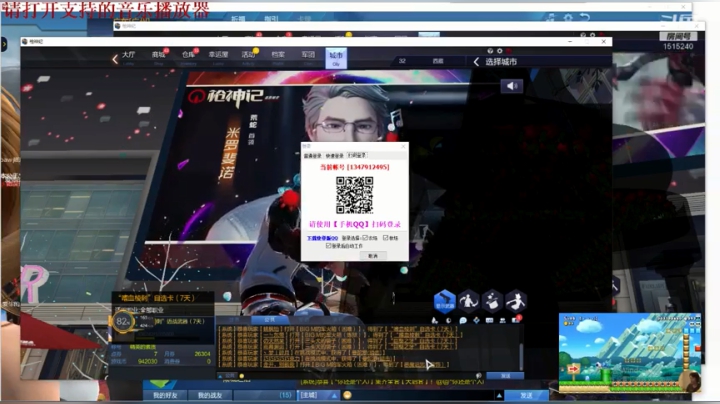This screenshot has width=720, height=404.
Task: Open the 幸运屋 lucky house tab
Action: (218, 56)
